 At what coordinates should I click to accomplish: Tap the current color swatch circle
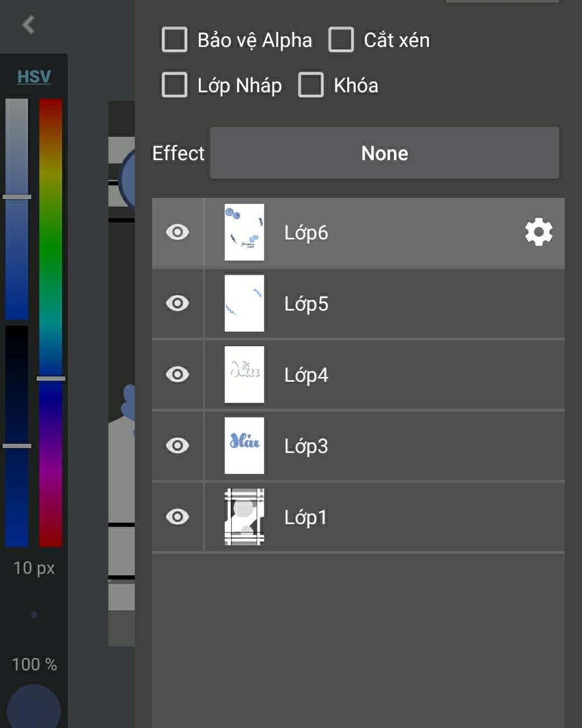point(34,708)
